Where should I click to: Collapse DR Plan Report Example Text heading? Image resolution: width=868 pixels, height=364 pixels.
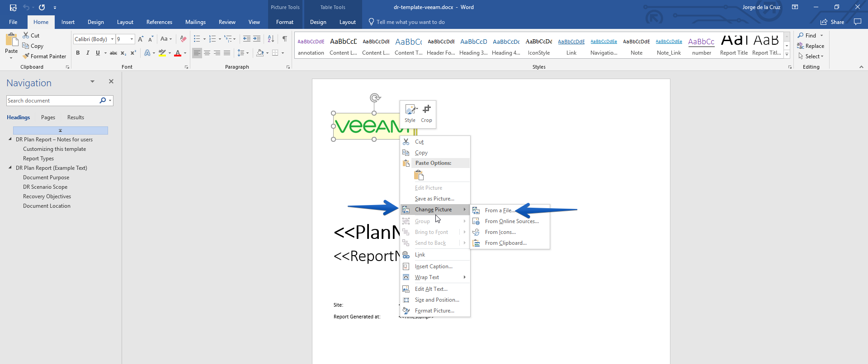tap(10, 168)
